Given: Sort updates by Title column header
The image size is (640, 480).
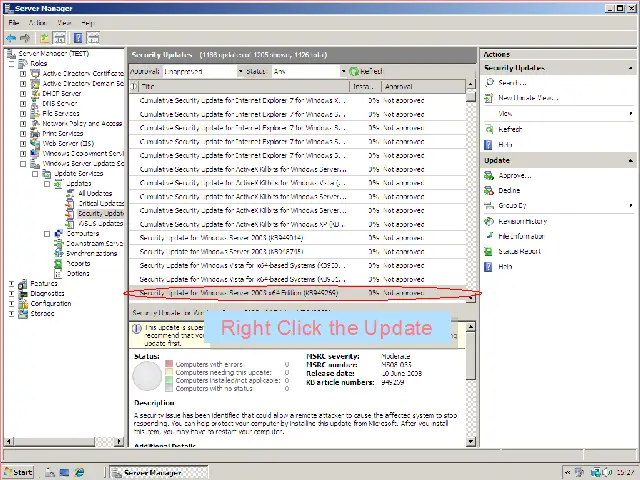Looking at the screenshot, I should click(244, 87).
